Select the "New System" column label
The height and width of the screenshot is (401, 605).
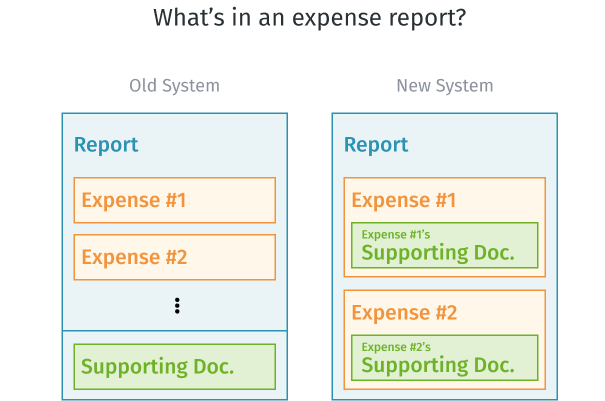tap(444, 86)
